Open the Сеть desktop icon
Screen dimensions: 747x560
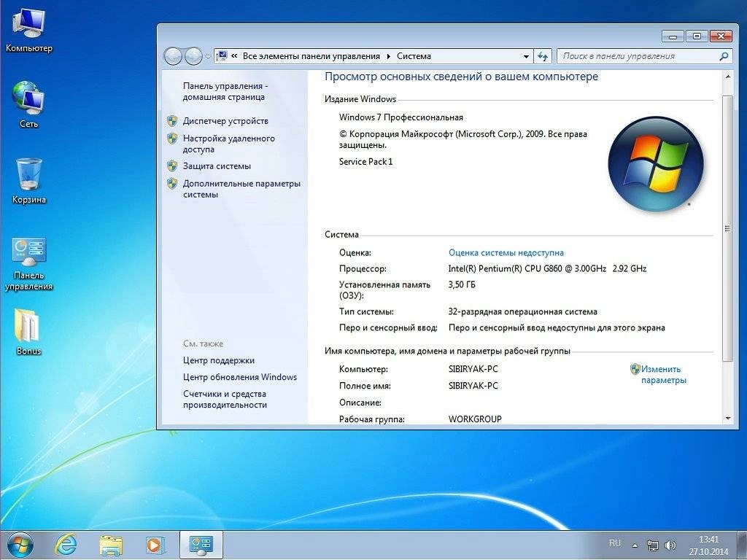point(28,105)
